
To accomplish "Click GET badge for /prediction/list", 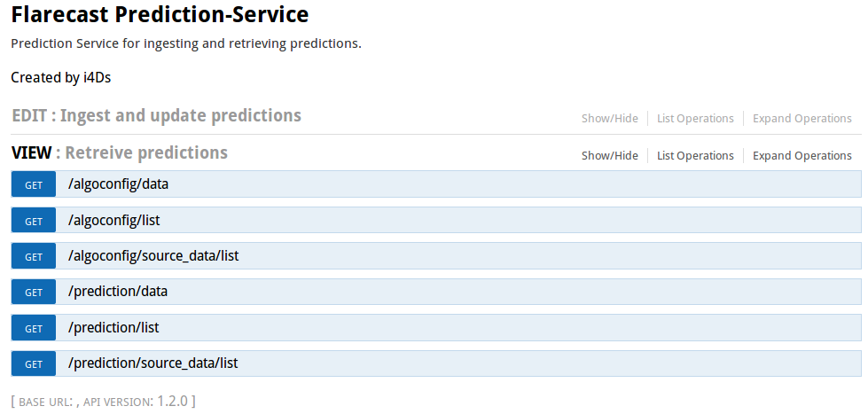I will [x=34, y=328].
